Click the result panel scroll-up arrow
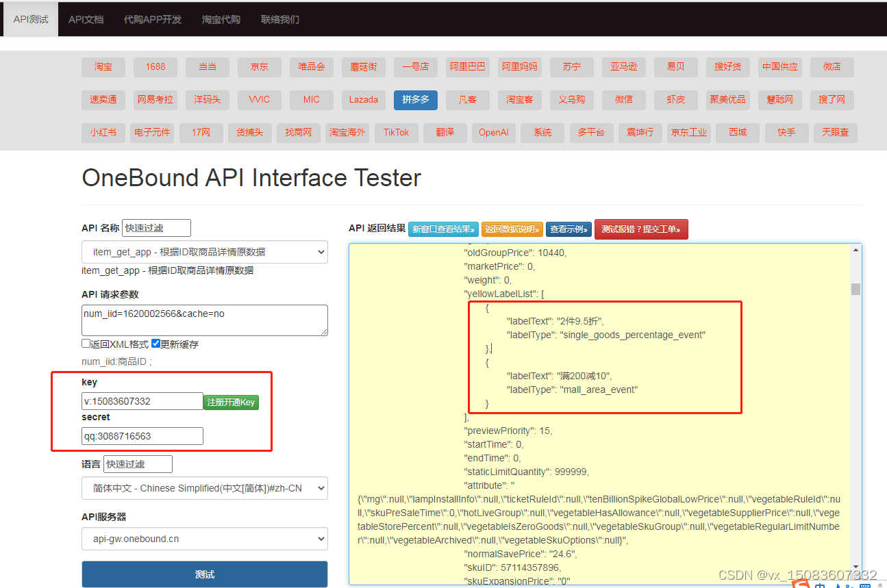The width and height of the screenshot is (887, 588). click(855, 250)
